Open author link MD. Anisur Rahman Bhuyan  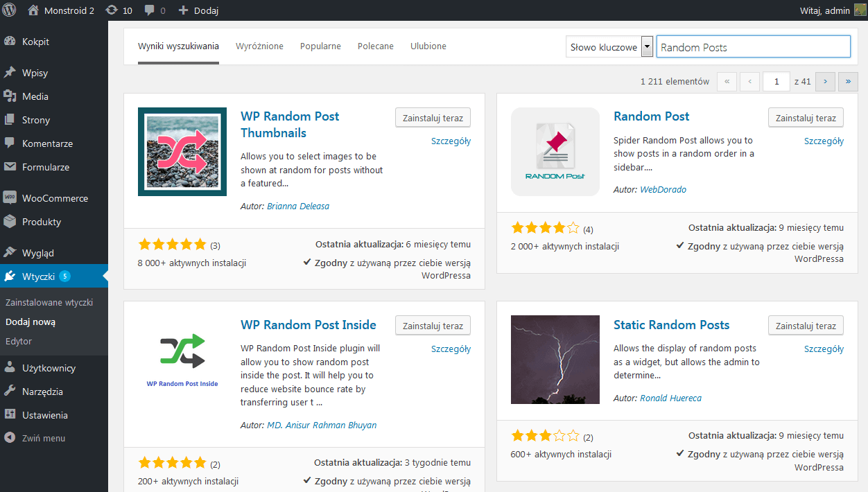click(322, 425)
